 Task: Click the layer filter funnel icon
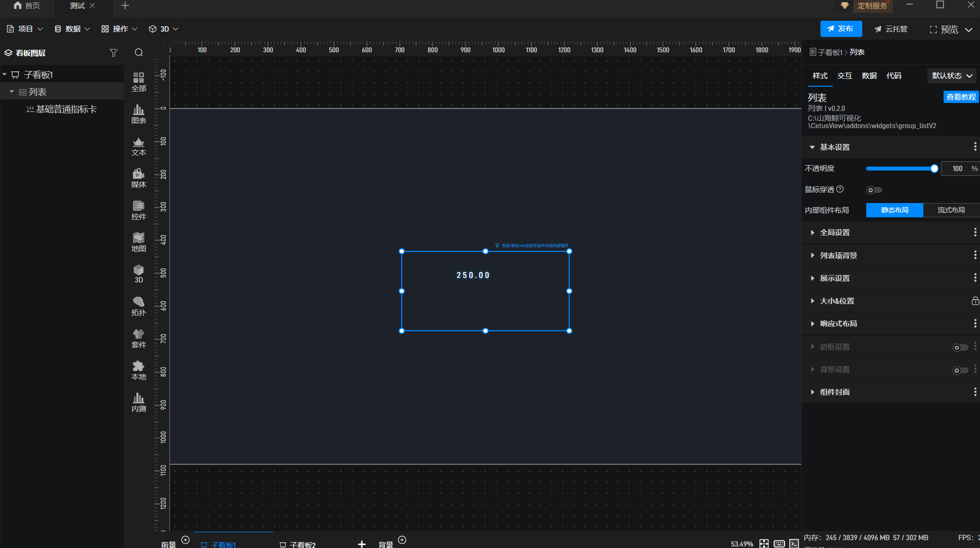pyautogui.click(x=114, y=53)
